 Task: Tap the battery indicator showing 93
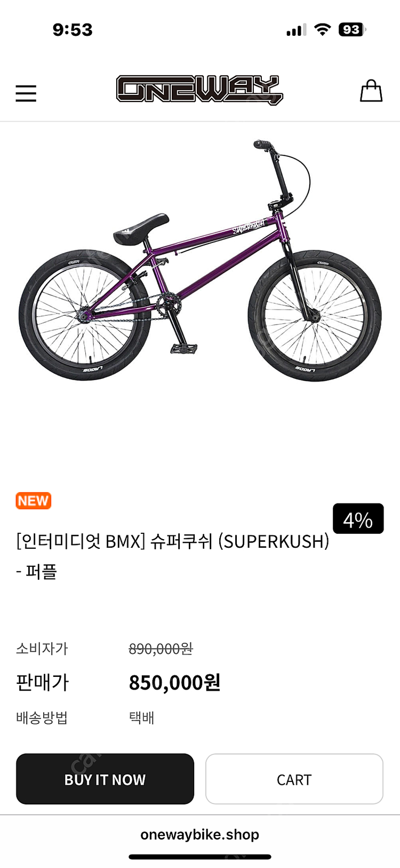tap(352, 29)
